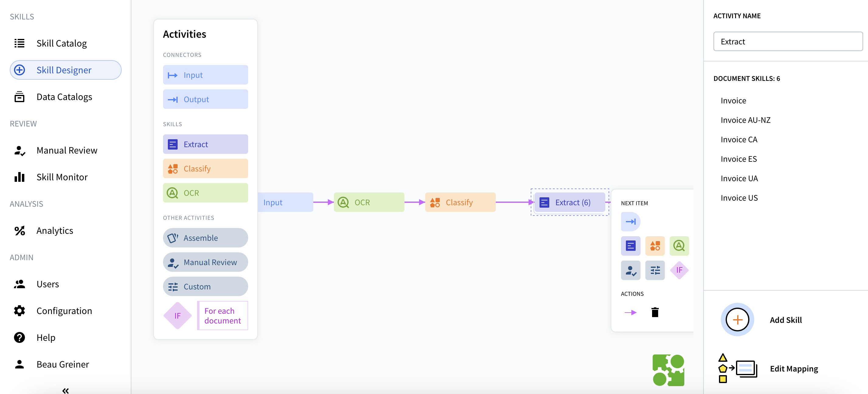
Task: Open Skill Catalog from the sidebar
Action: pos(61,43)
